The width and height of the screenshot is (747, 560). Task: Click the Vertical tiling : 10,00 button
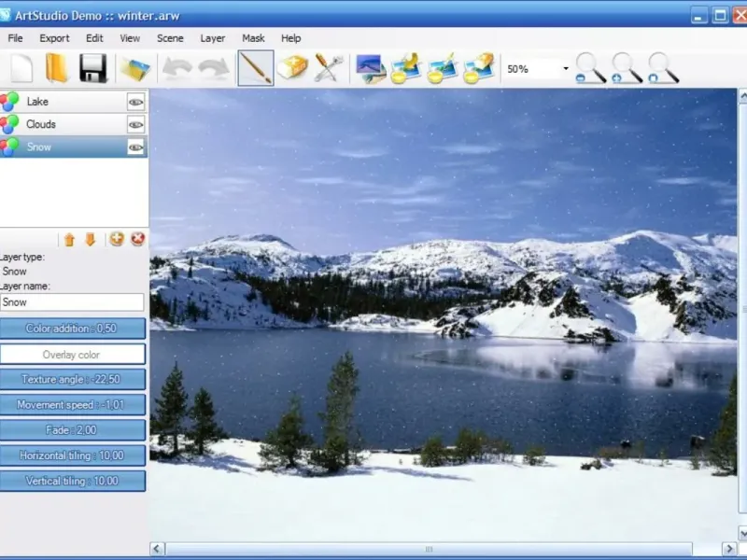click(x=73, y=481)
